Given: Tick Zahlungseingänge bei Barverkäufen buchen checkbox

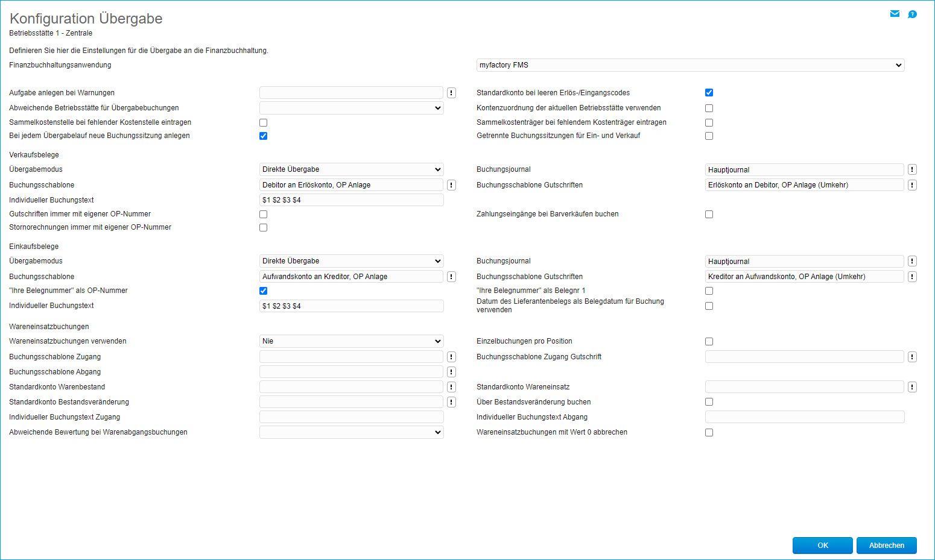Looking at the screenshot, I should point(709,215).
